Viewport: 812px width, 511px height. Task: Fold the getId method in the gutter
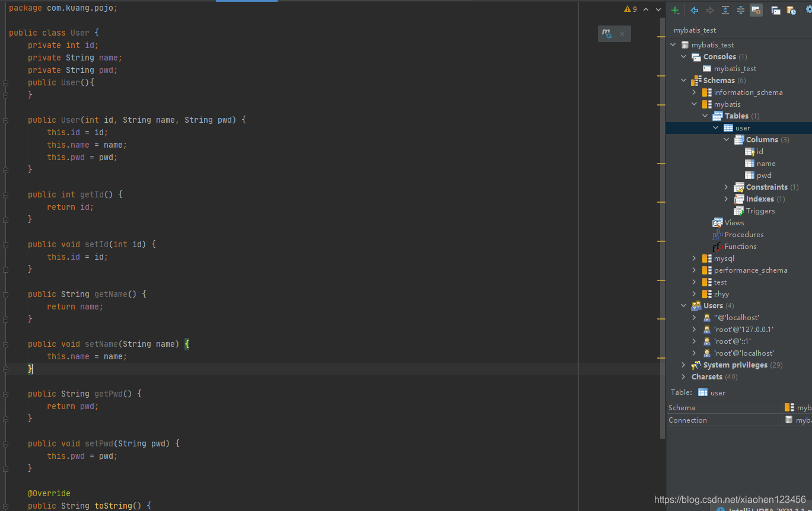tap(5, 194)
